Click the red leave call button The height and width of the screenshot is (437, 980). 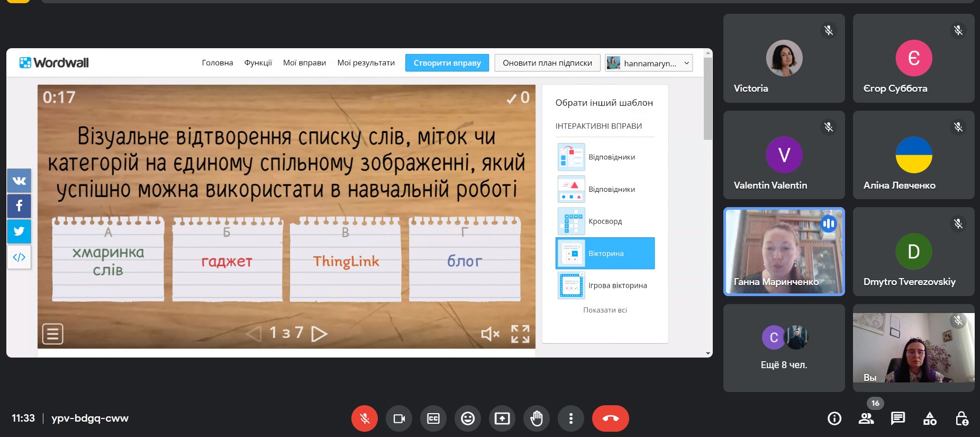[611, 418]
